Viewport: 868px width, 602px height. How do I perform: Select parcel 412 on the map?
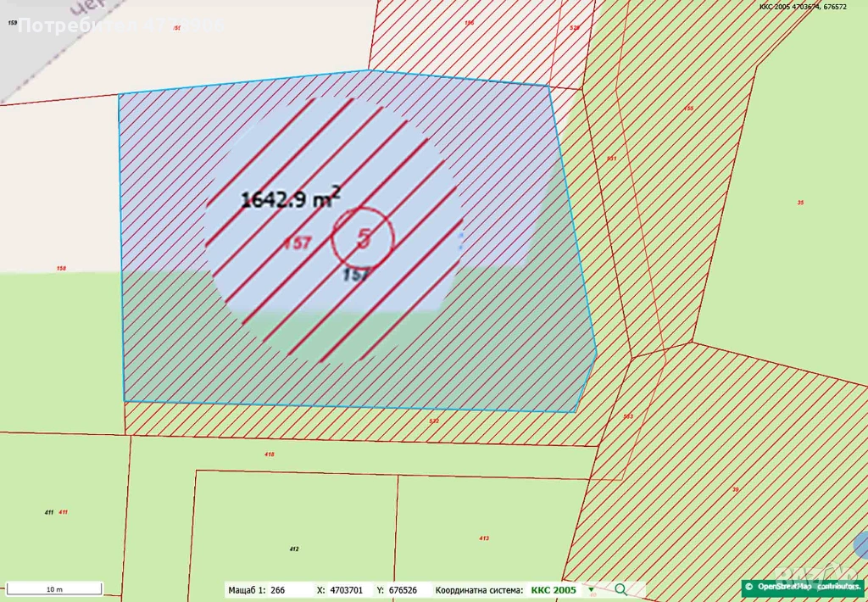pos(294,549)
